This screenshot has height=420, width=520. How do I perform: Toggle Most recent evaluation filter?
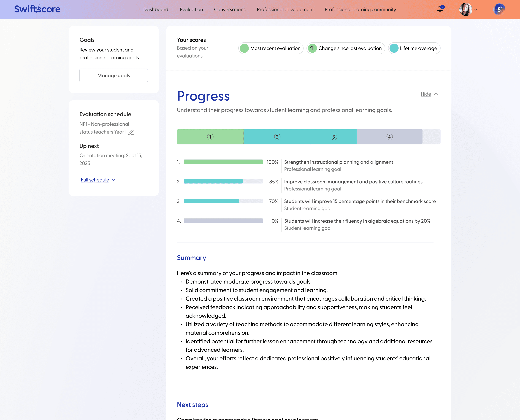coord(271,48)
